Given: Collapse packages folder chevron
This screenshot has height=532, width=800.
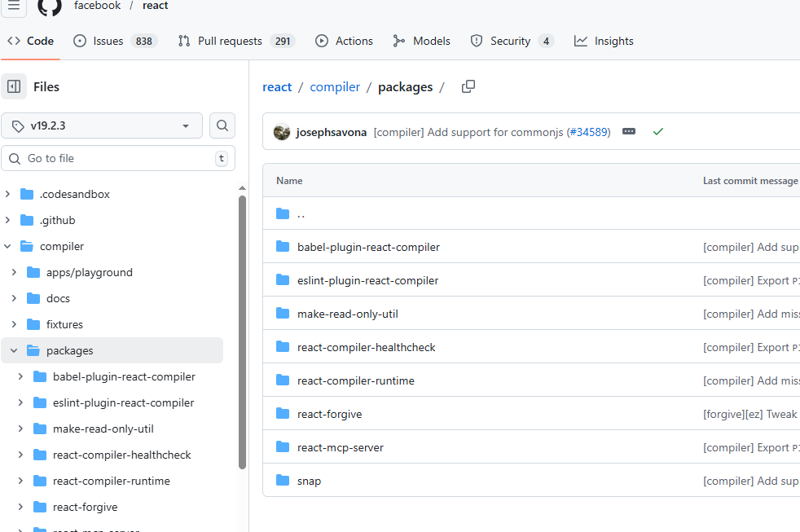Looking at the screenshot, I should (x=15, y=350).
